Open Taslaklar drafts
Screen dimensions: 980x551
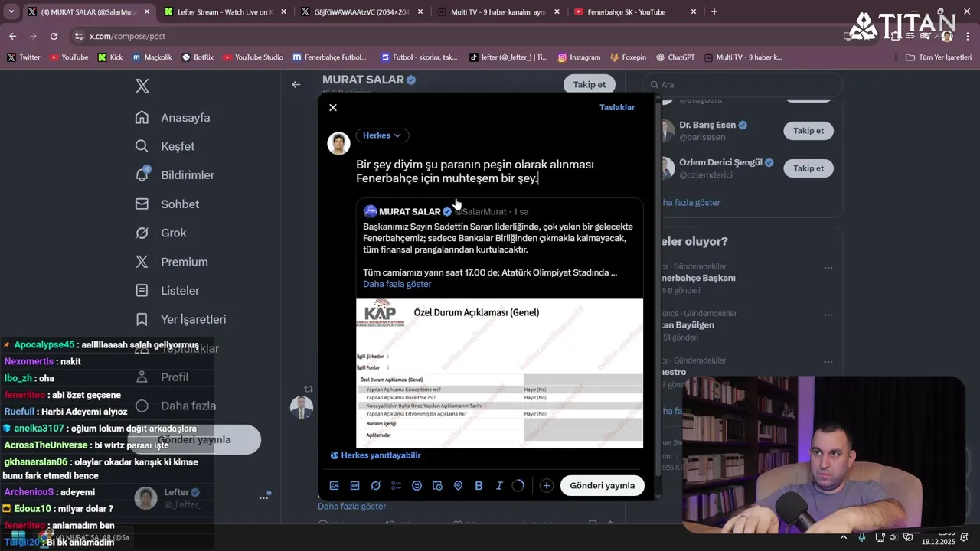(x=617, y=107)
